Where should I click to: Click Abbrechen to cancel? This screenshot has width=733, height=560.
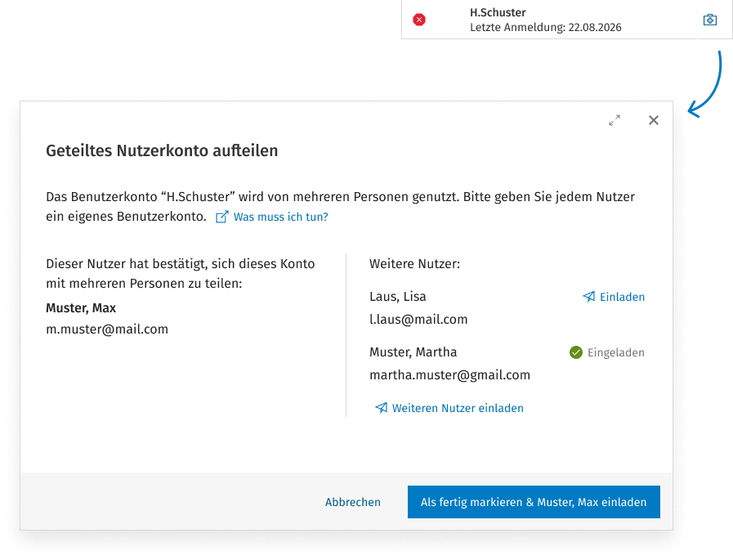pos(352,502)
